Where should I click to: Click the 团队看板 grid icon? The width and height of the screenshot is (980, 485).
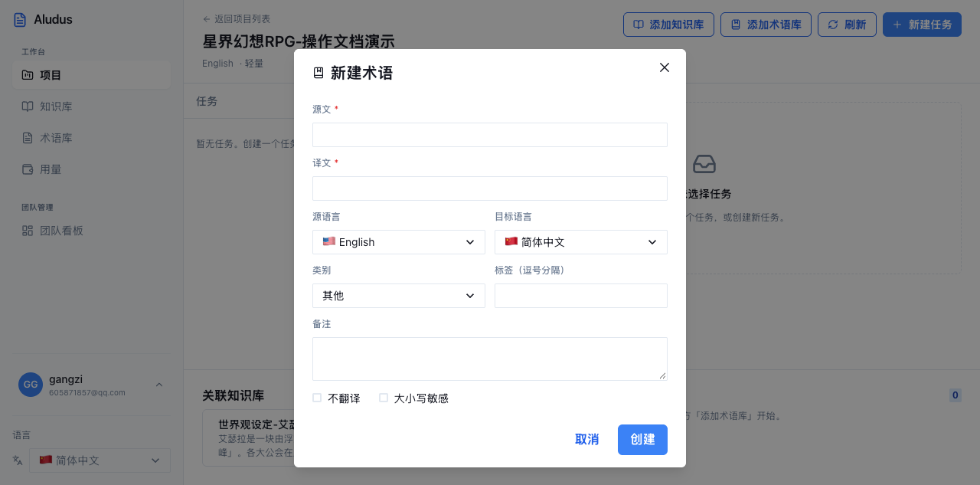point(28,231)
